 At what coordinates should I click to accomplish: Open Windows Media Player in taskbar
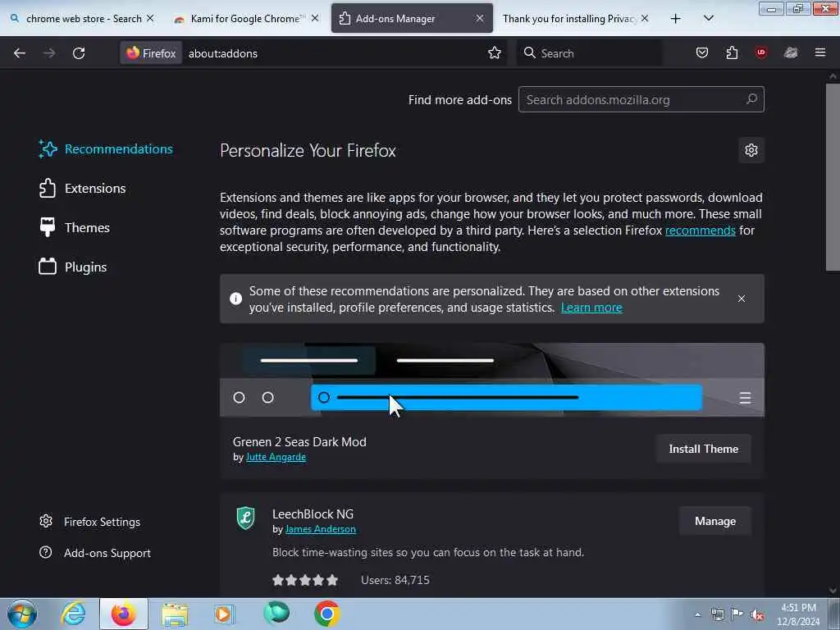pos(225,614)
